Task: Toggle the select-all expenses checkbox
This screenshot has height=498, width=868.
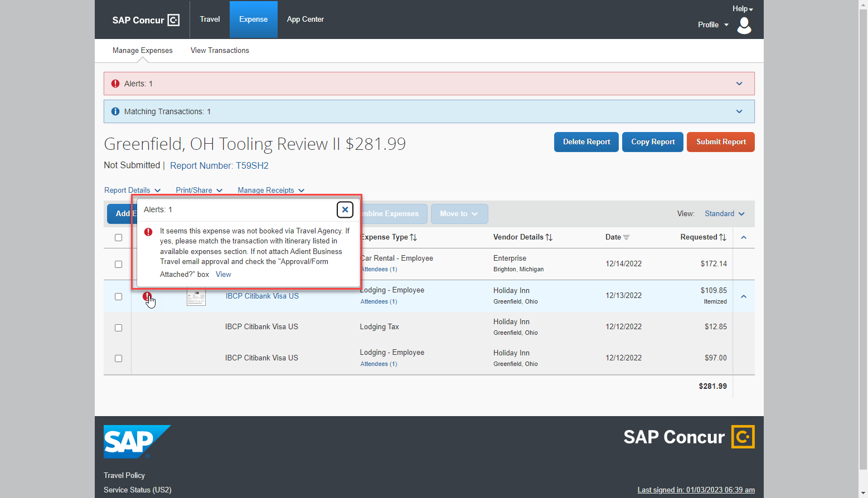Action: click(118, 237)
